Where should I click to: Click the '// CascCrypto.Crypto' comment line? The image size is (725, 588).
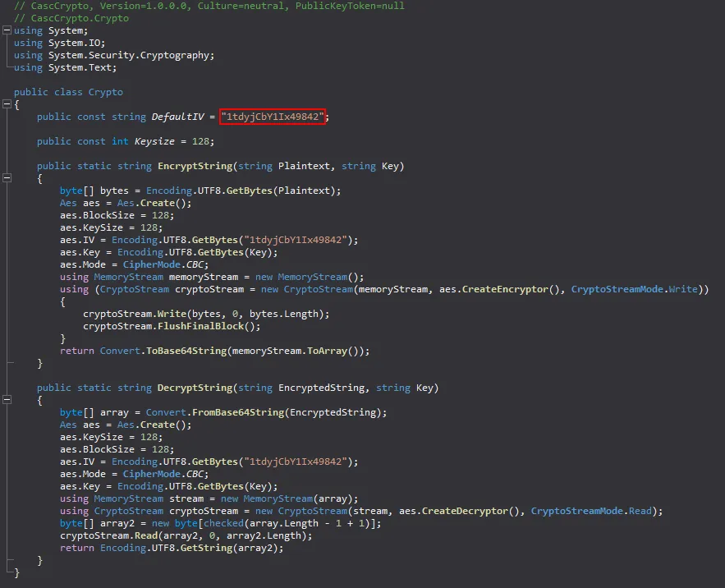71,19
